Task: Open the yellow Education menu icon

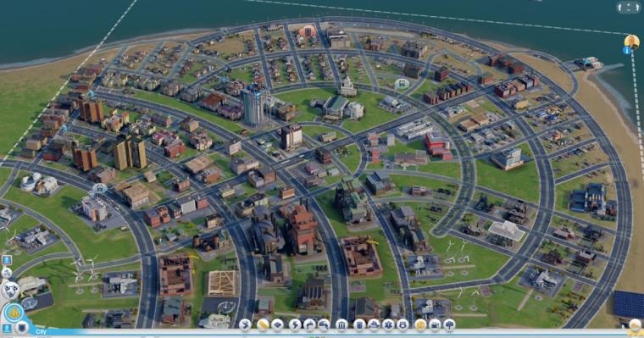Action: (x=420, y=324)
